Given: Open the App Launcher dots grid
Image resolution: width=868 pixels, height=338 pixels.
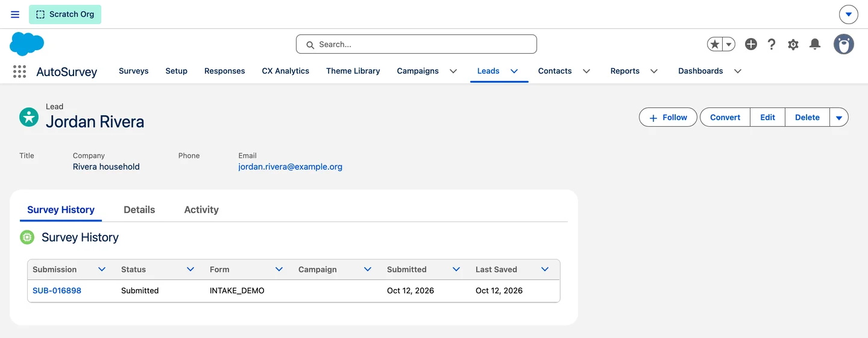Looking at the screenshot, I should [19, 72].
